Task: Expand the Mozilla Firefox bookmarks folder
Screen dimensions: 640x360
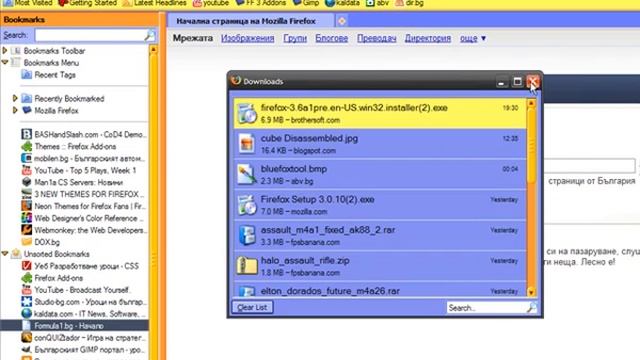Action: coord(15,110)
